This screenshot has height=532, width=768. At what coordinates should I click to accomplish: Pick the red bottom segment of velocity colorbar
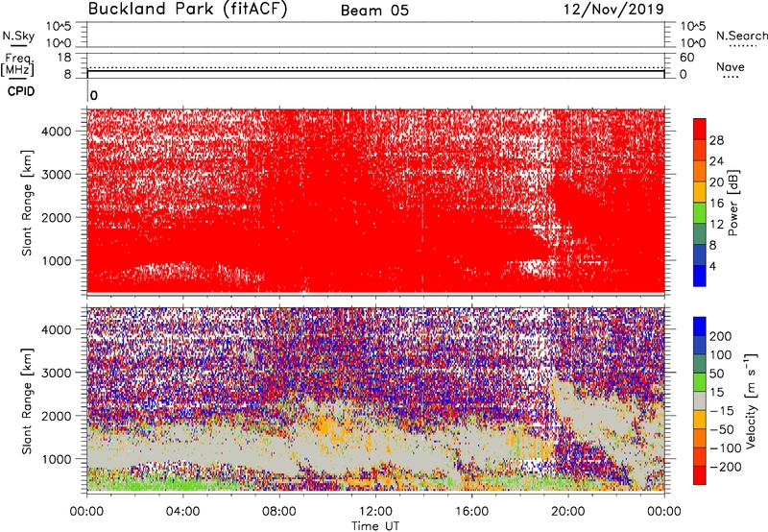click(700, 475)
